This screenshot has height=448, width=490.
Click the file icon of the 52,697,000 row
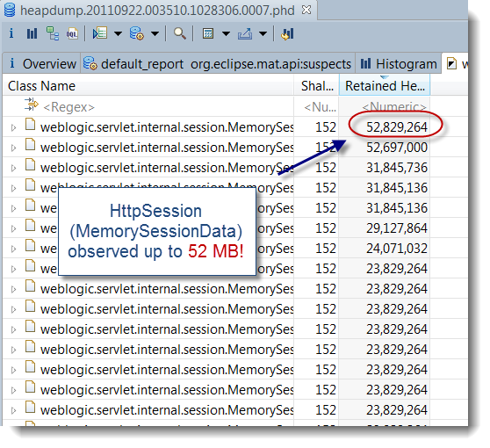pyautogui.click(x=30, y=145)
